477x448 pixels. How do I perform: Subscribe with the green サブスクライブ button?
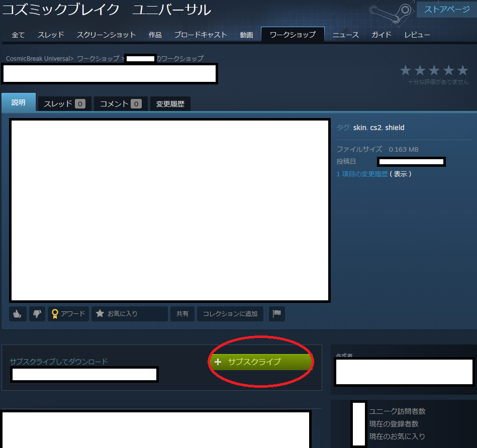(261, 362)
